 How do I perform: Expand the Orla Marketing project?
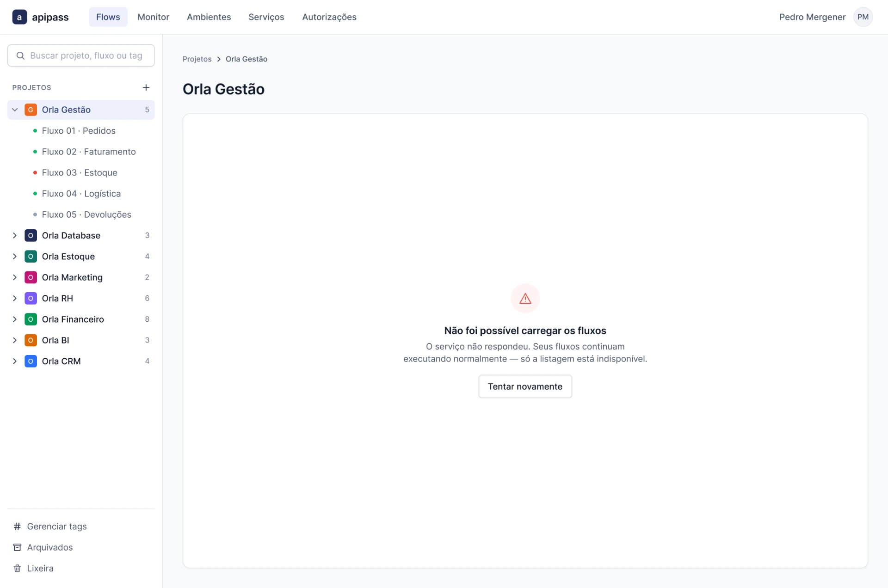tap(15, 277)
